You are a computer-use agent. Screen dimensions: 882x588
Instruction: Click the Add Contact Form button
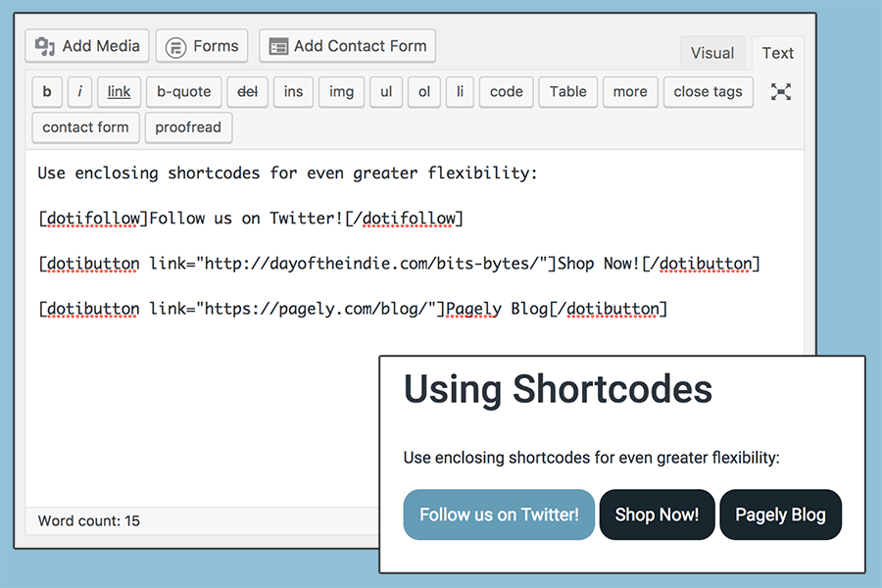[347, 46]
